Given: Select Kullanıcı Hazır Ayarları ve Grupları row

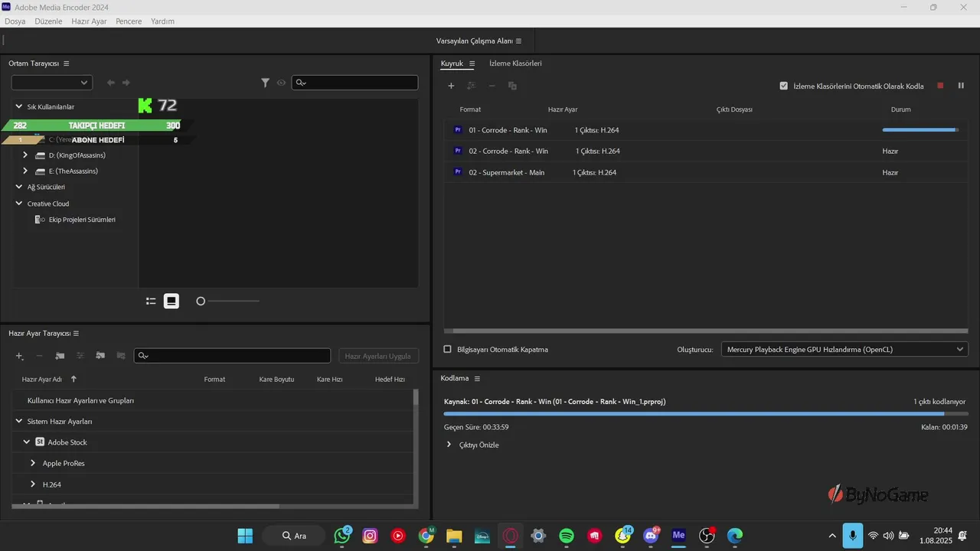Looking at the screenshot, I should click(213, 400).
